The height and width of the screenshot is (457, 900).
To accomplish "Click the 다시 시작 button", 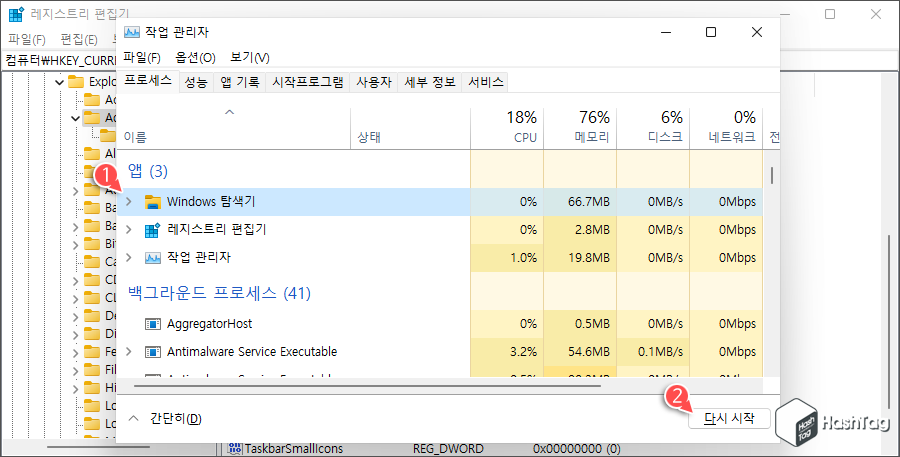I will (729, 419).
